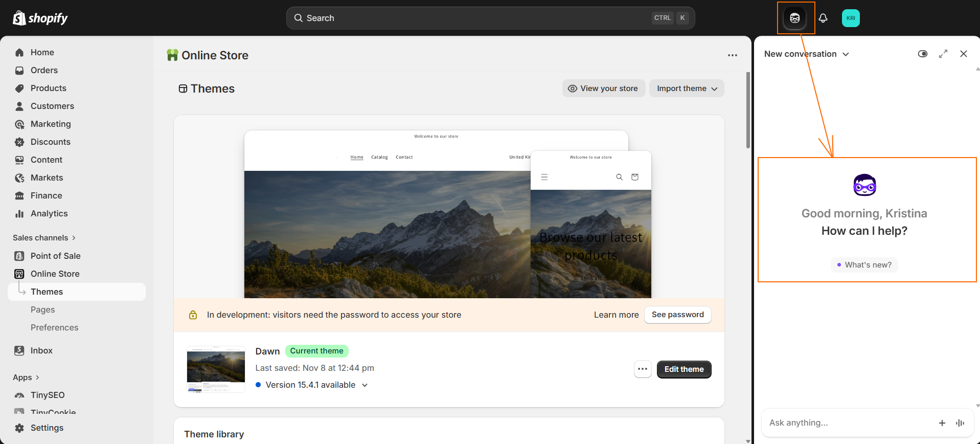Click the Inbox icon in sidebar
The height and width of the screenshot is (444, 980).
[19, 350]
